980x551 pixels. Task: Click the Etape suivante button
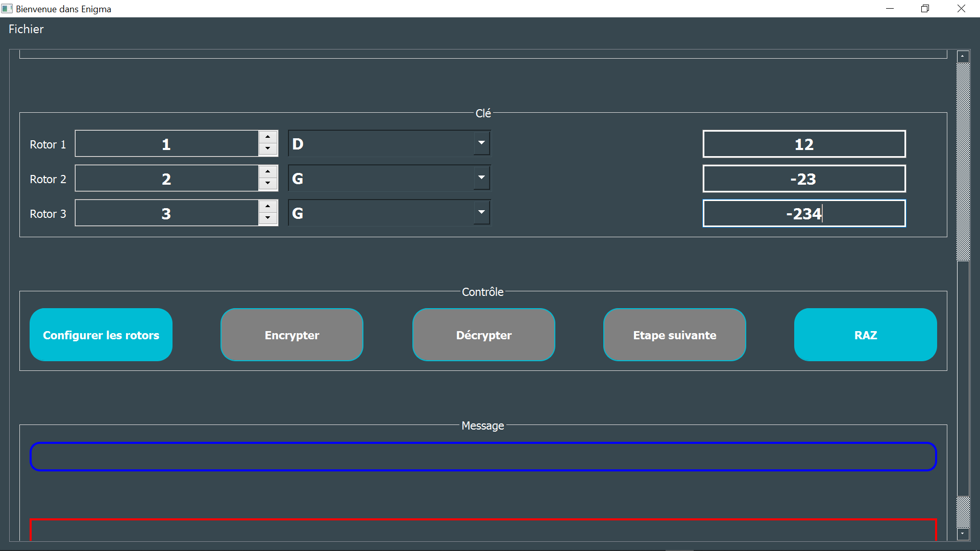pos(674,335)
